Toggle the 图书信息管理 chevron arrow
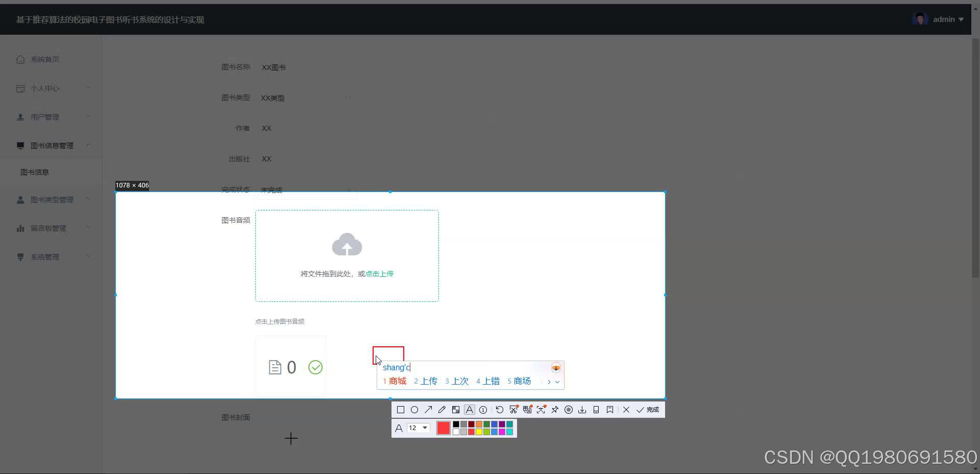The width and height of the screenshot is (980, 474). 88,145
